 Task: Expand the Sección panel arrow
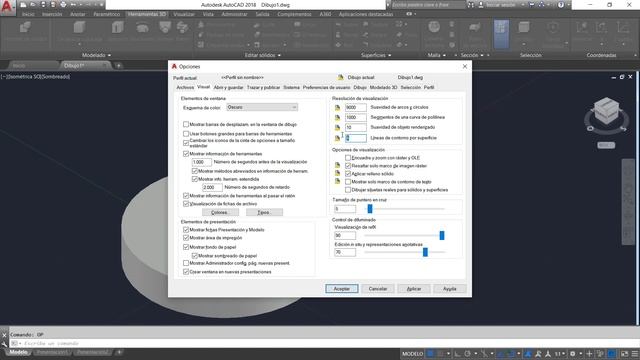pyautogui.click(x=482, y=55)
